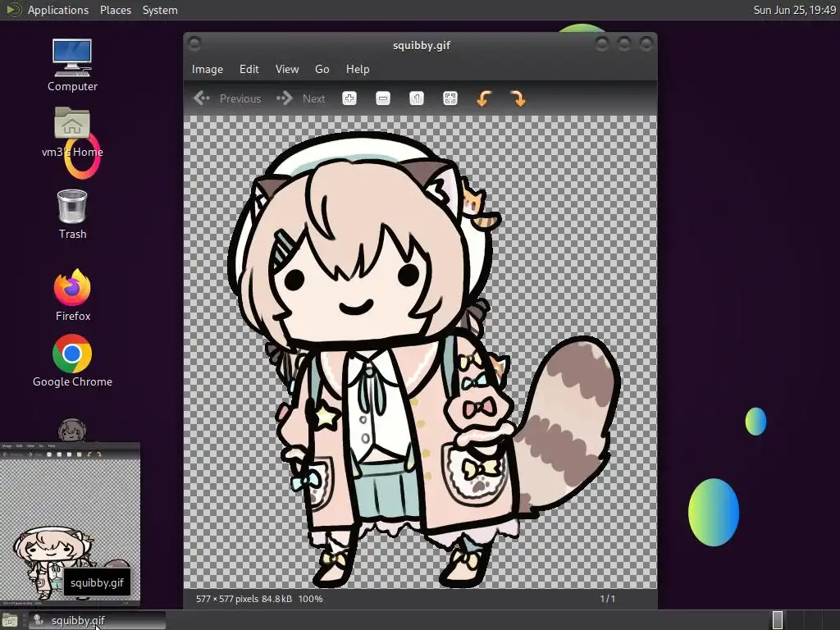This screenshot has height=630, width=840.
Task: Open the Go menu
Action: tap(322, 69)
